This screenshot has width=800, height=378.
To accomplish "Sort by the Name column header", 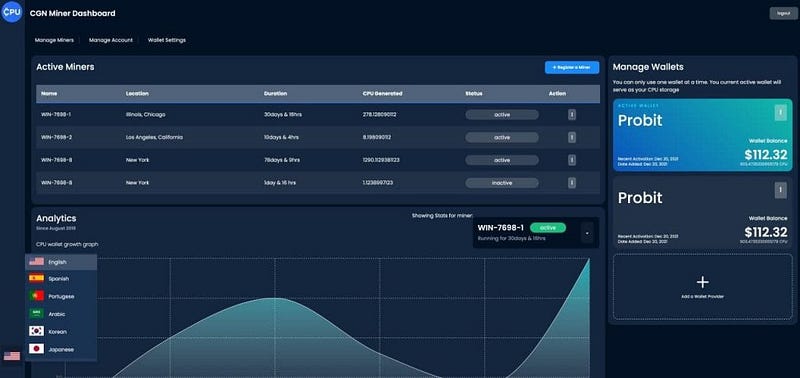I will point(49,94).
